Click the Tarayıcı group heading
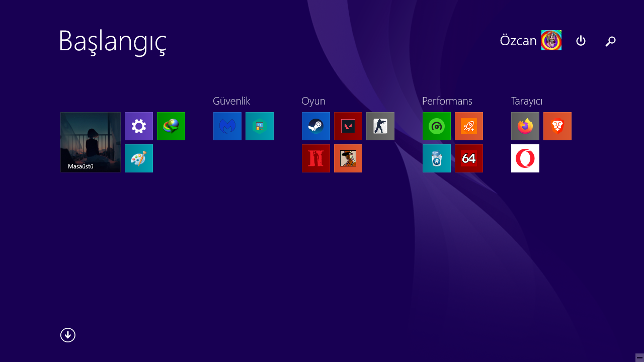The image size is (644, 362). pyautogui.click(x=527, y=101)
